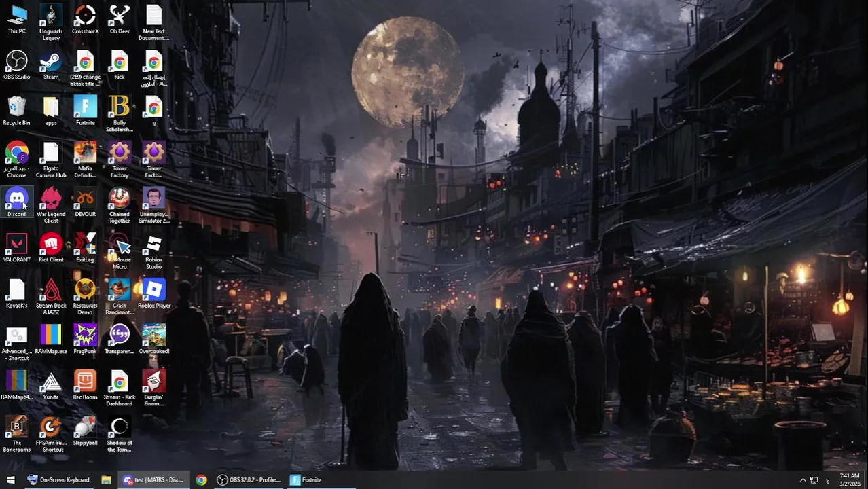Open File Explorer from the taskbar
The height and width of the screenshot is (489, 868).
[106, 479]
